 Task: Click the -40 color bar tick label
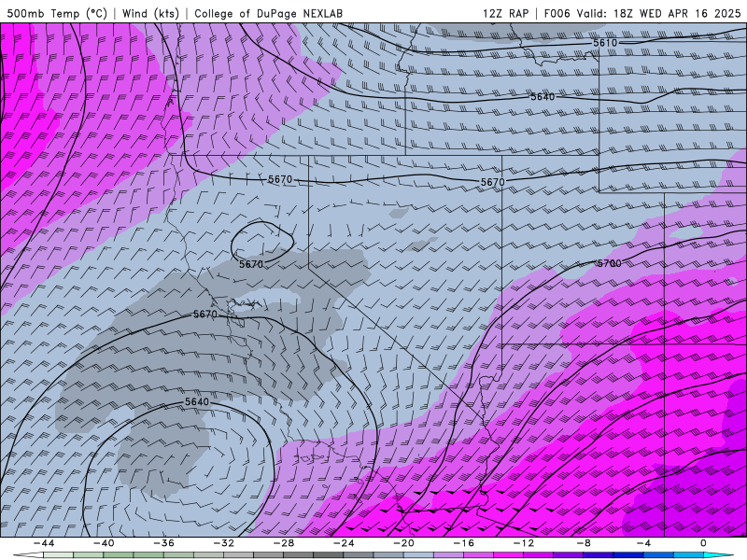point(104,543)
